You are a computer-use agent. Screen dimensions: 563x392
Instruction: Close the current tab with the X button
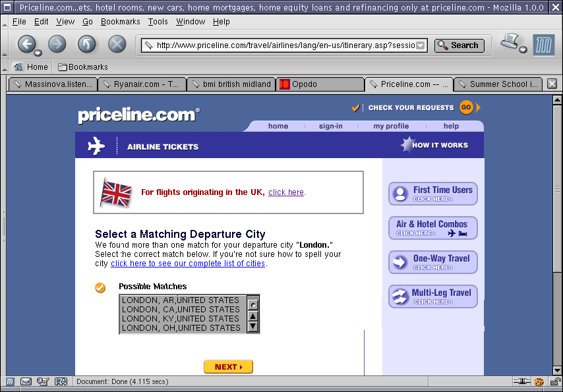point(552,84)
